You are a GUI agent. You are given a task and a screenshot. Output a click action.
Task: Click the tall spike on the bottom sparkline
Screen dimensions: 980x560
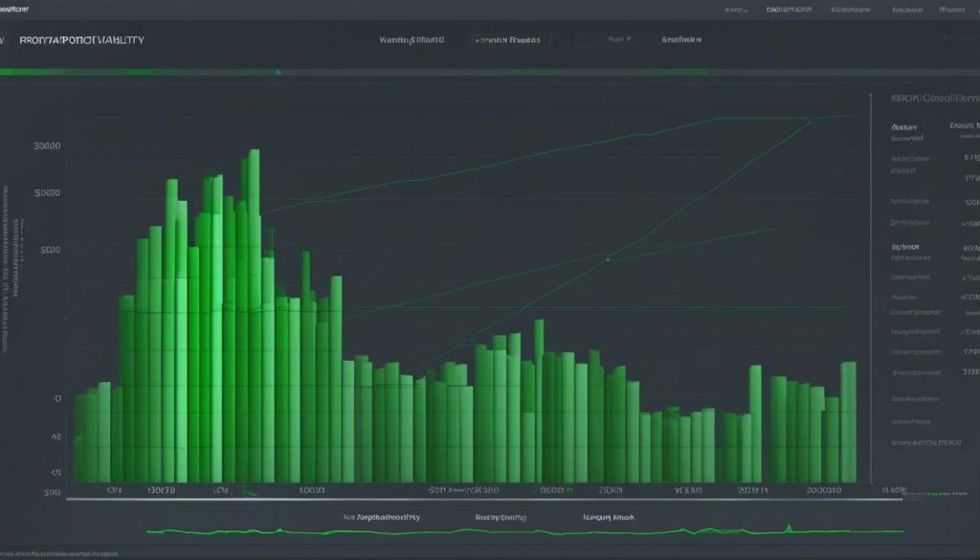pyautogui.click(x=788, y=526)
